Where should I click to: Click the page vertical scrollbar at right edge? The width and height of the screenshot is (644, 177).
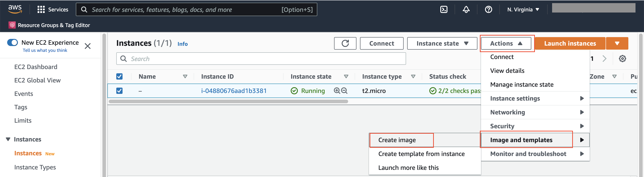click(x=641, y=105)
